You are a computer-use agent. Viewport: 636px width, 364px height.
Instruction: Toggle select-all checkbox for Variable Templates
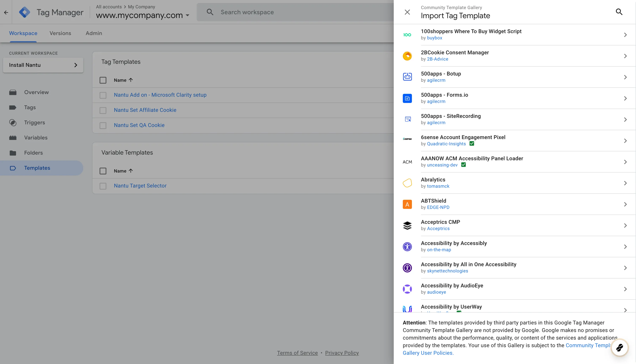tap(103, 171)
